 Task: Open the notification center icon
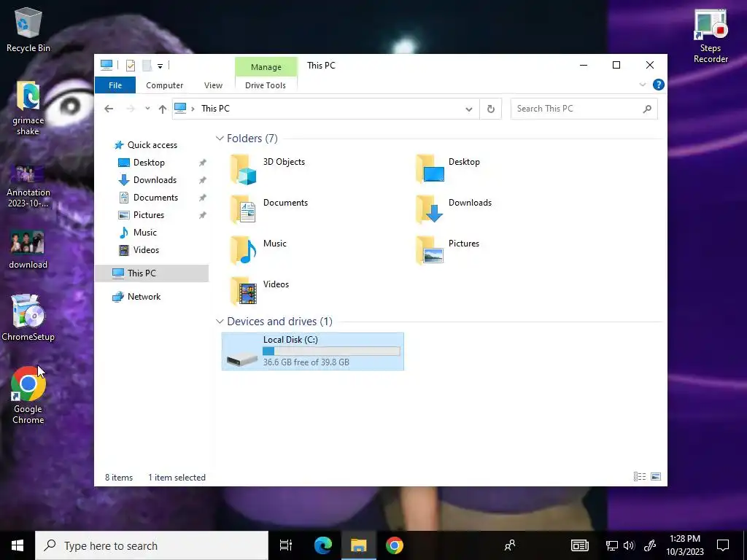click(x=723, y=545)
